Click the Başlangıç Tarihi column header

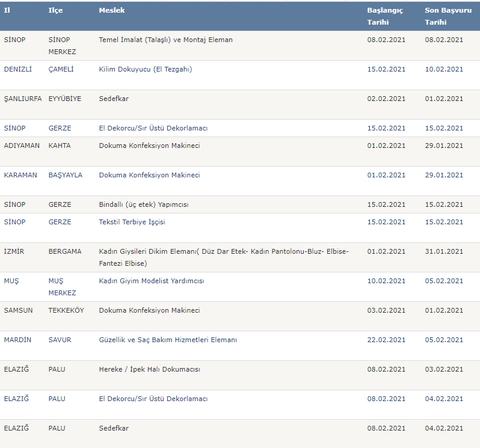[385, 16]
